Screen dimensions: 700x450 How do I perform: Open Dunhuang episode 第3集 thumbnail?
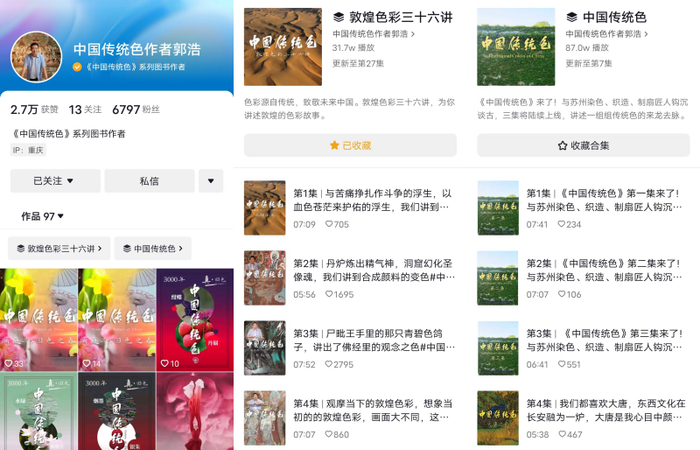coord(265,348)
